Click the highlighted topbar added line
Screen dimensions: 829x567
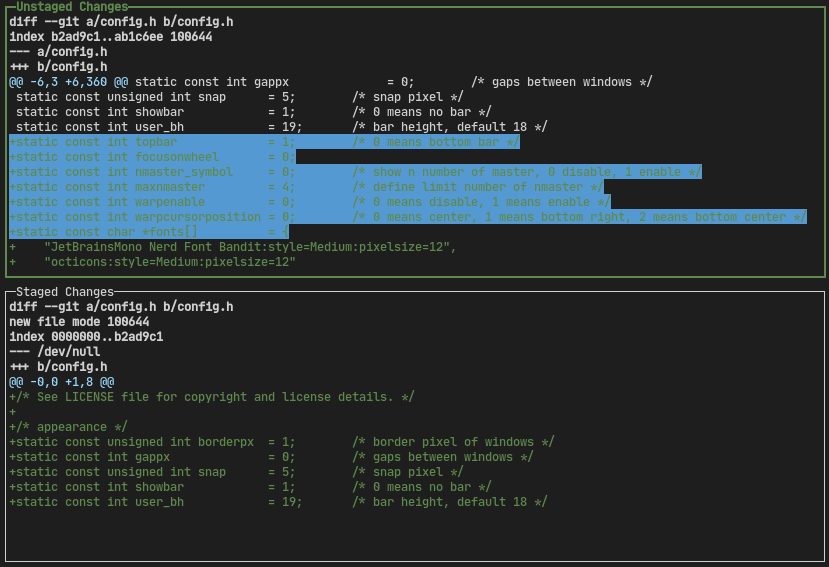(264, 142)
